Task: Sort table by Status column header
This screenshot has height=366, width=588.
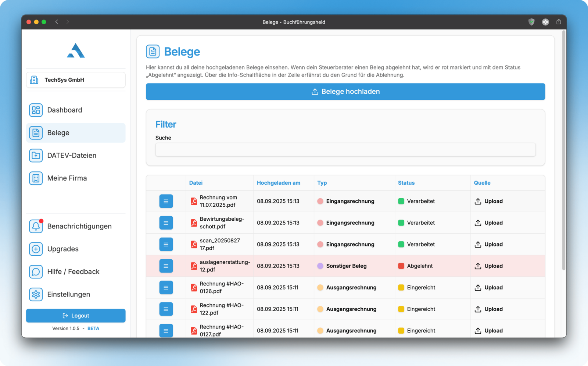Action: click(406, 183)
